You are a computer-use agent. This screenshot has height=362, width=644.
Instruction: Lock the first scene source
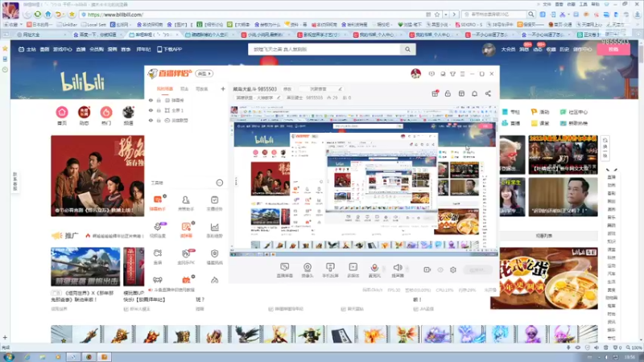click(x=159, y=100)
